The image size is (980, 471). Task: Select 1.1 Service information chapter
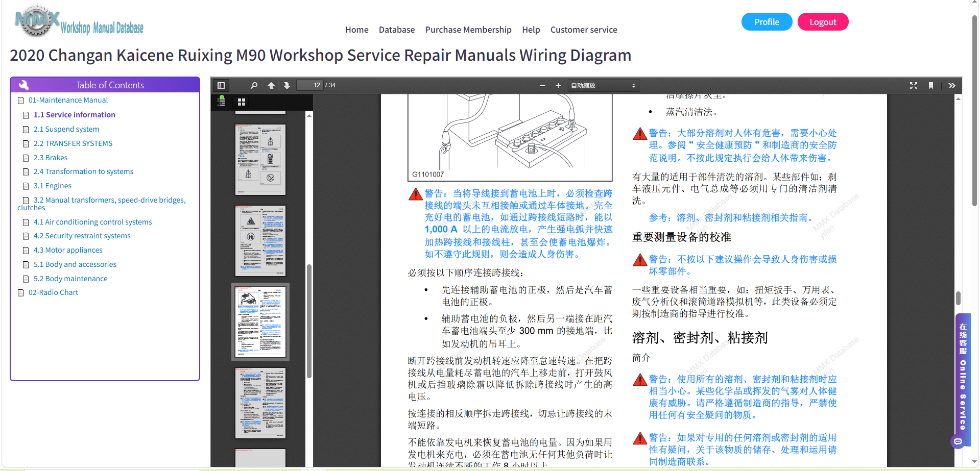[x=75, y=115]
